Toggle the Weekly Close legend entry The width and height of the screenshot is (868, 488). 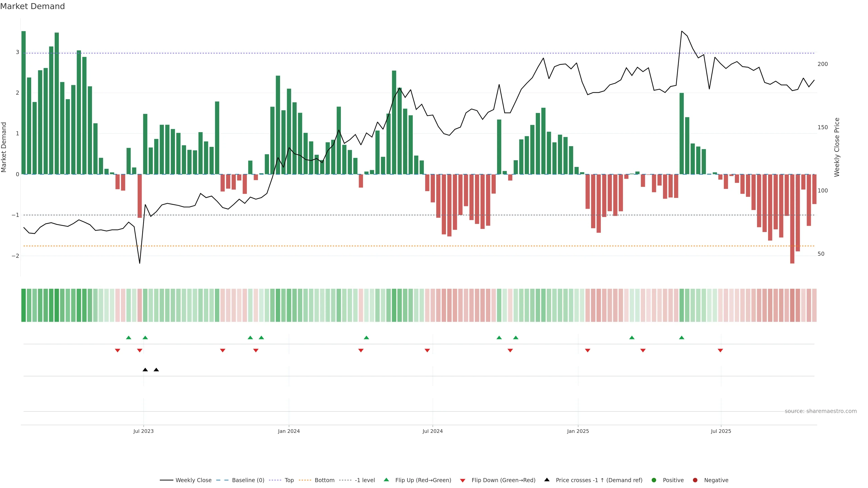tap(193, 480)
